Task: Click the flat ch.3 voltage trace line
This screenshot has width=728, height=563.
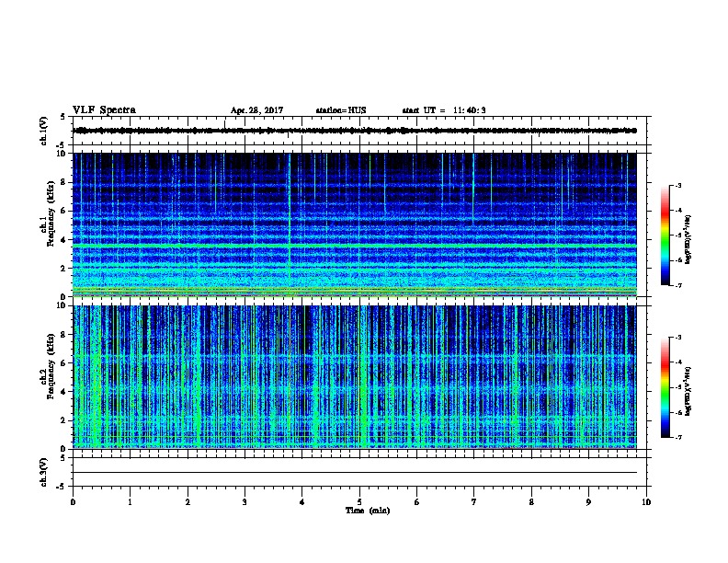Action: tap(355, 473)
